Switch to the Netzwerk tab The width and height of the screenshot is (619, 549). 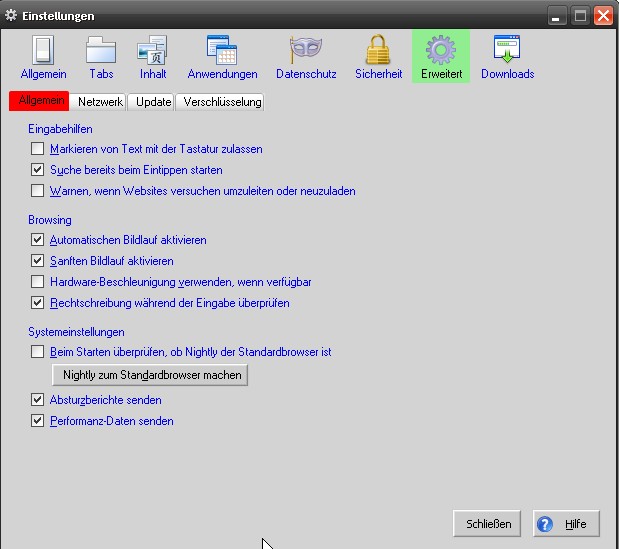tap(100, 102)
